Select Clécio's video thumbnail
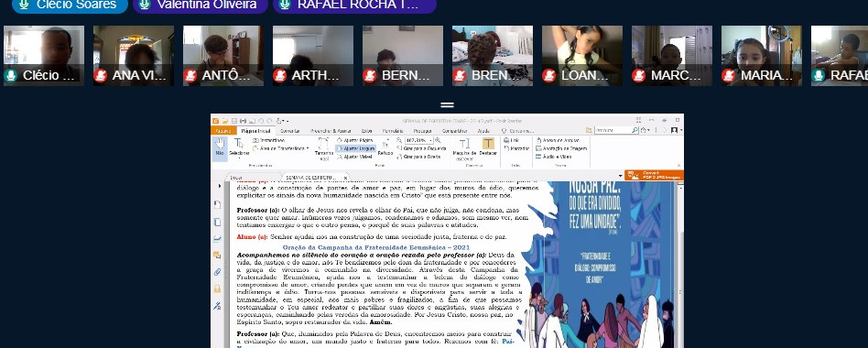868x348 pixels. (x=44, y=56)
